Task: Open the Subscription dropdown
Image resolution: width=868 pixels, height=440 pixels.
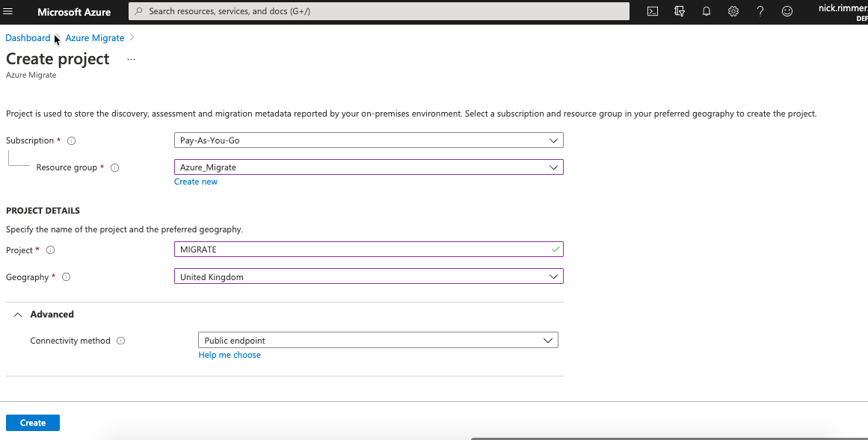Action: point(369,140)
